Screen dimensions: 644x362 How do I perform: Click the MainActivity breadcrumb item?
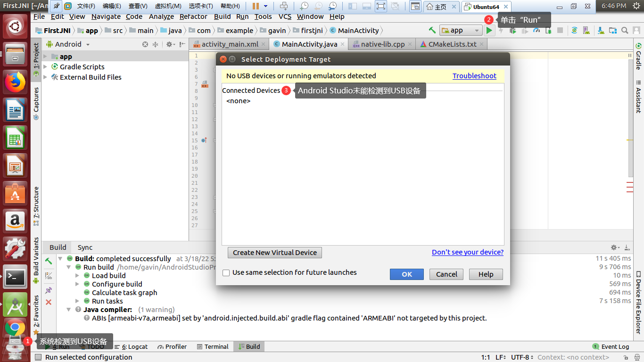(355, 30)
